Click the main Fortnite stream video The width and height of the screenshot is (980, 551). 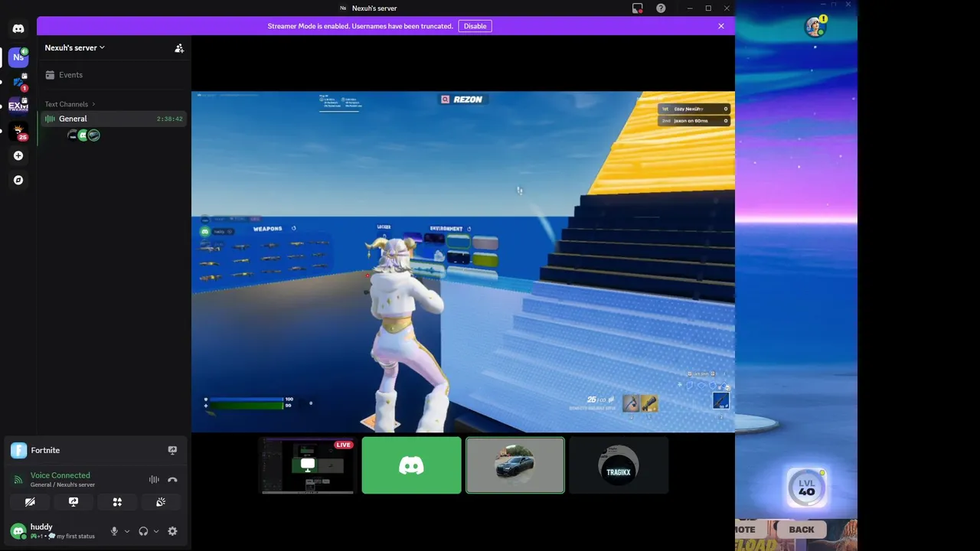pyautogui.click(x=463, y=262)
